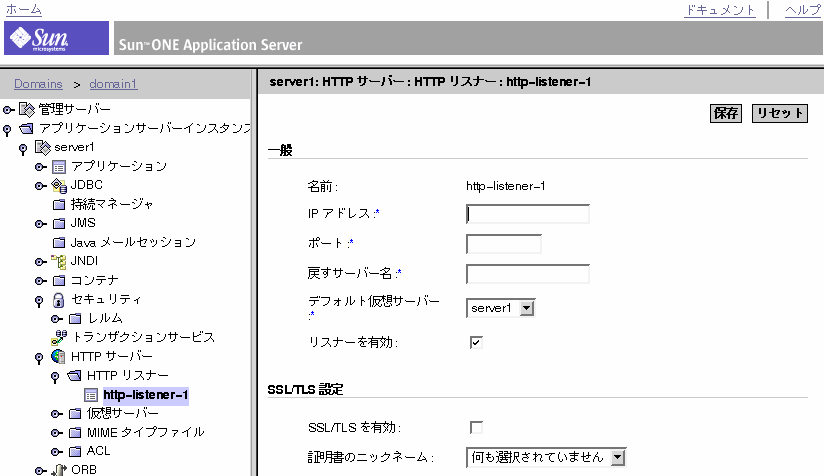Expand the アプリケーション tree node

(x=40, y=167)
